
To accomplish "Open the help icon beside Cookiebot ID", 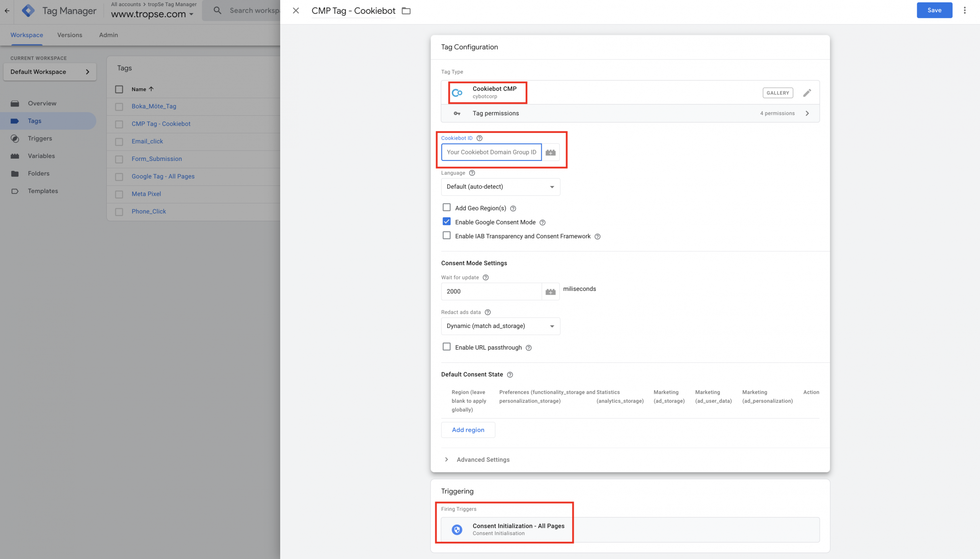I will 479,138.
